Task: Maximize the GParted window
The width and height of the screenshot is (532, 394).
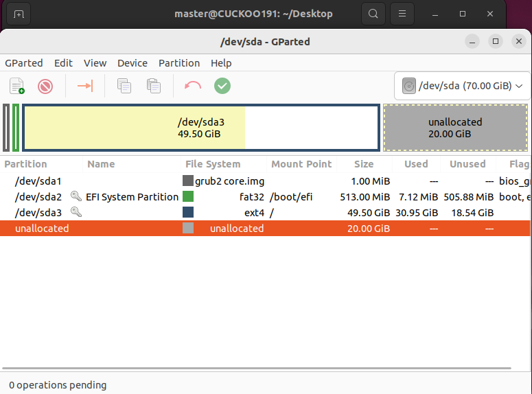Action: coord(496,41)
